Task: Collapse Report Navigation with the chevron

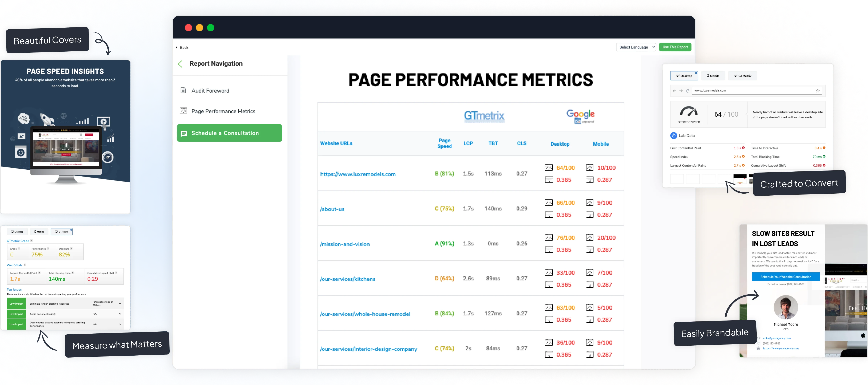Action: pyautogui.click(x=180, y=64)
